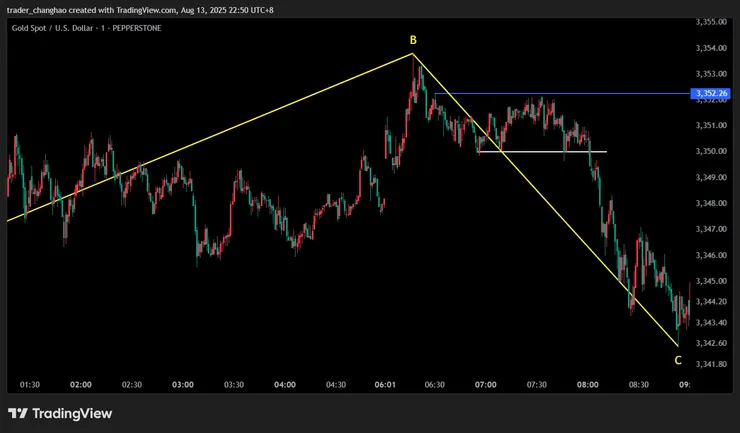Click the 03:00 time axis label

pyautogui.click(x=183, y=385)
